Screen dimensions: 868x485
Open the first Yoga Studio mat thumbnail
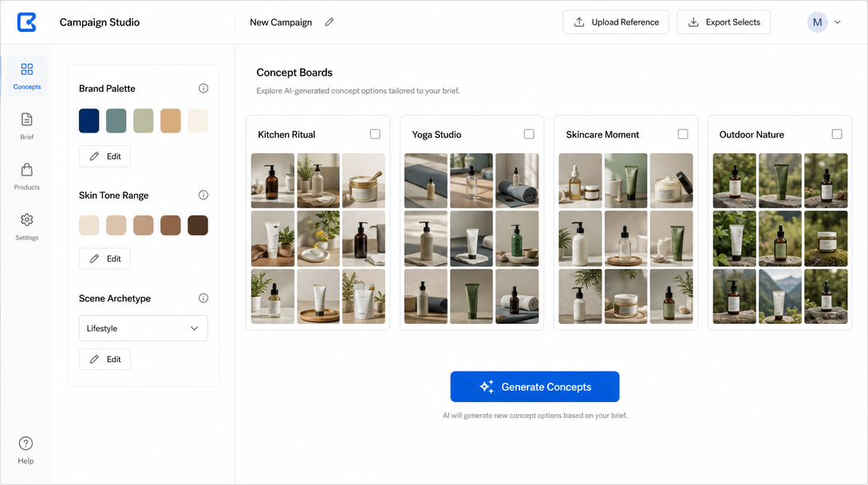click(x=426, y=180)
